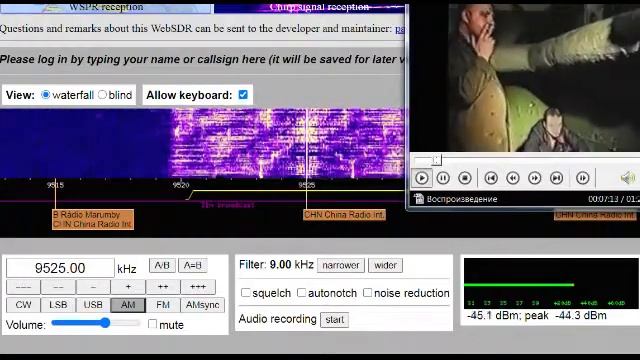
Task: Open the maintainer contact link
Action: click(x=400, y=29)
